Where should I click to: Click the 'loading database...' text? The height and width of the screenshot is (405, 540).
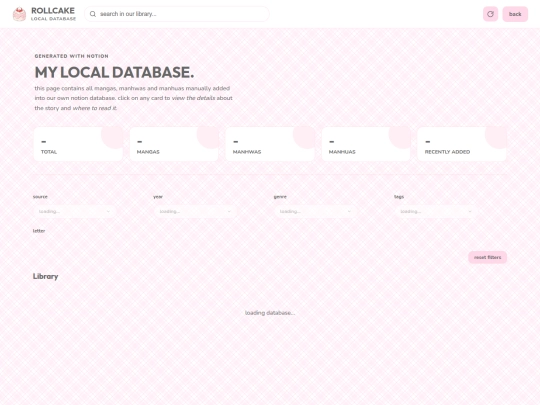tap(270, 313)
